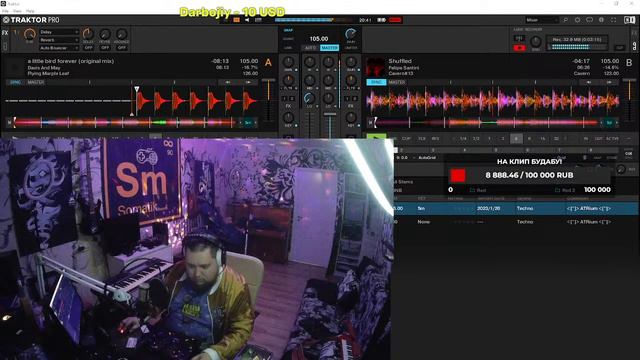Open the File menu
The image size is (640, 360).
pyautogui.click(x=5, y=11)
